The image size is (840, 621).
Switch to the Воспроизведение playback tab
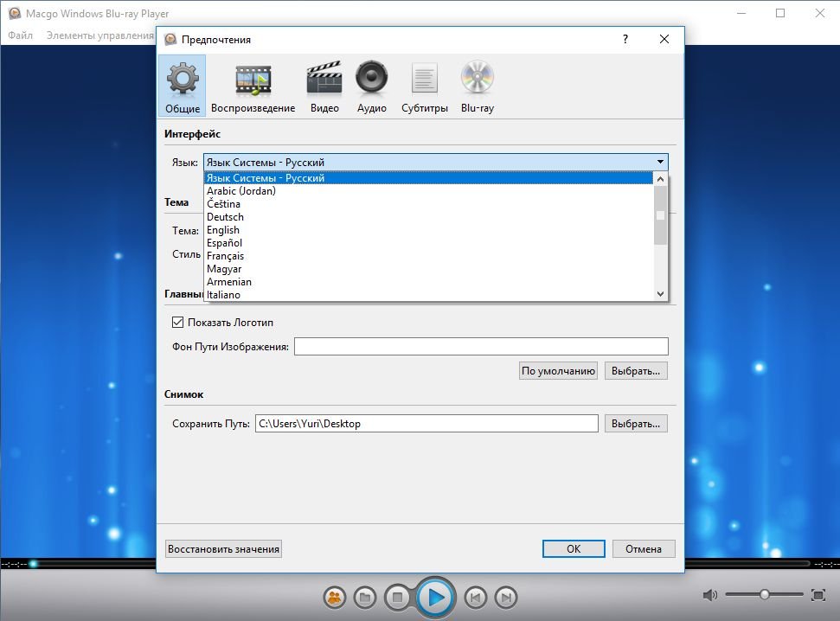click(253, 86)
